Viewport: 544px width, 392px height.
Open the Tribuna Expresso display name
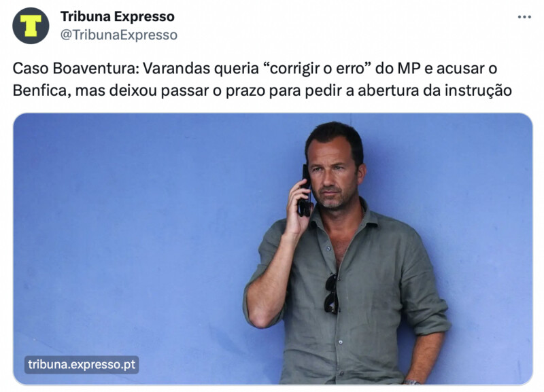pyautogui.click(x=117, y=16)
